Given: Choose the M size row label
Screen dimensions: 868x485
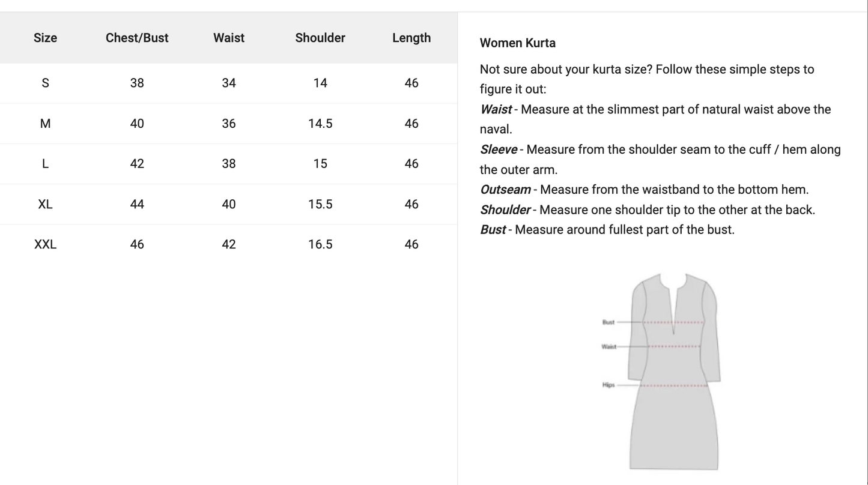Looking at the screenshot, I should [45, 124].
